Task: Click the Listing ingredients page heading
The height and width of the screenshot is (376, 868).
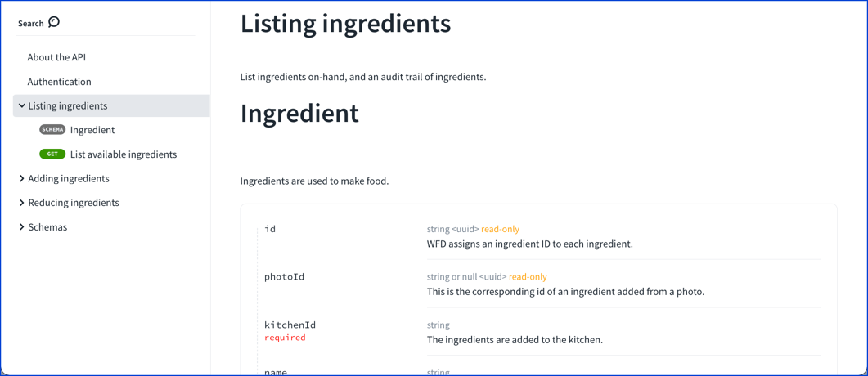Action: (345, 23)
